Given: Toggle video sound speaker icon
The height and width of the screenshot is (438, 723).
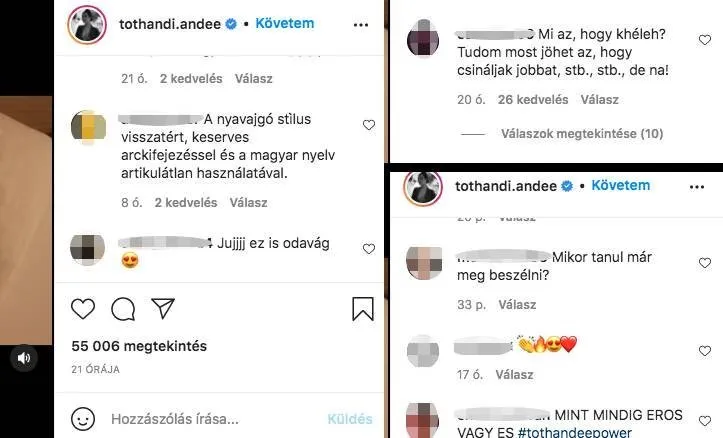Looking at the screenshot, I should pyautogui.click(x=24, y=358).
